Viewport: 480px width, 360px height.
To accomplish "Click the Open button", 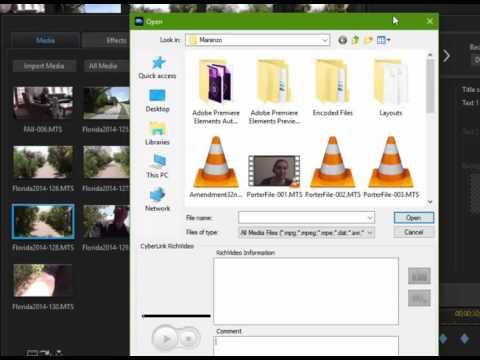I will [x=414, y=218].
